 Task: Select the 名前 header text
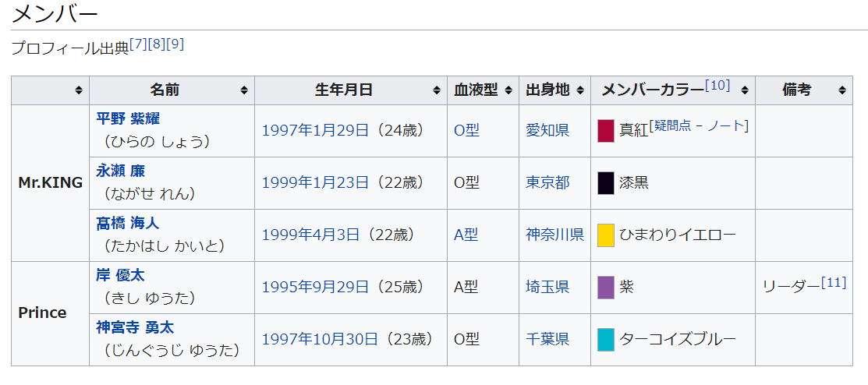click(165, 90)
